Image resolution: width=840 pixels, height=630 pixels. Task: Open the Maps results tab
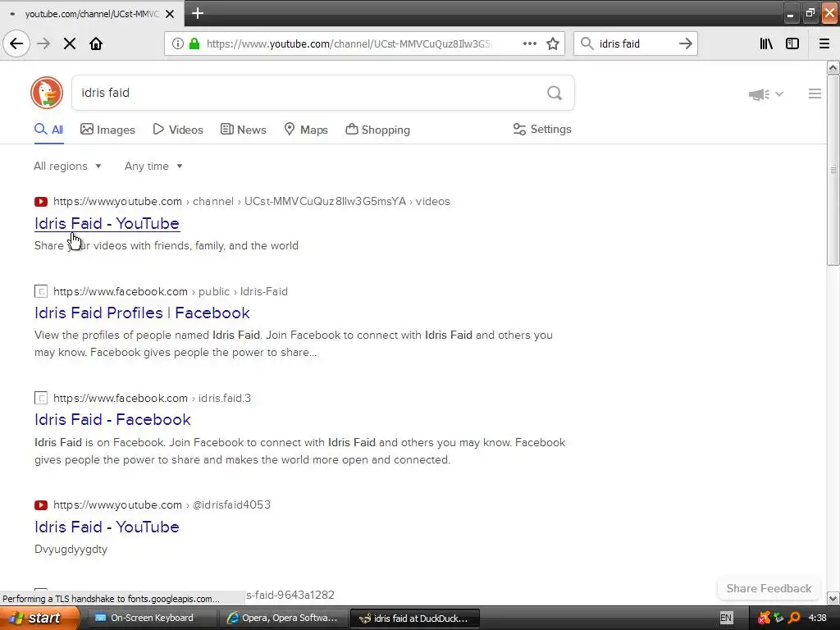(306, 130)
